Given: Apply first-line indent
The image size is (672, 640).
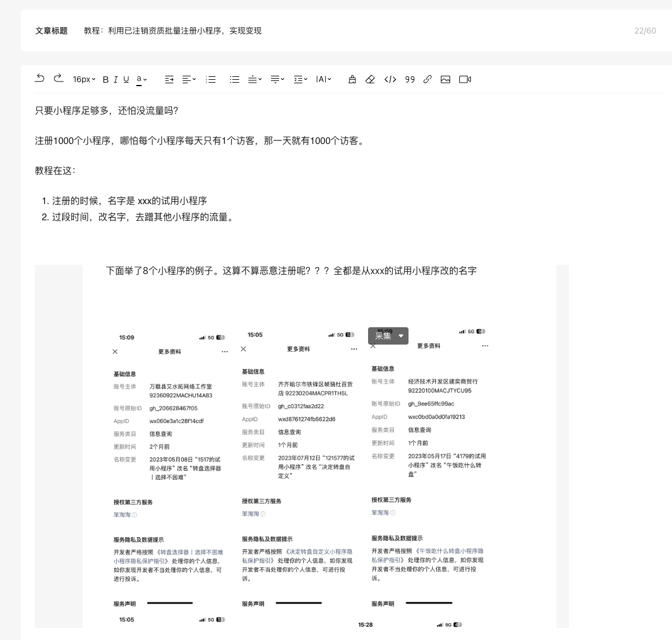Looking at the screenshot, I should click(169, 79).
